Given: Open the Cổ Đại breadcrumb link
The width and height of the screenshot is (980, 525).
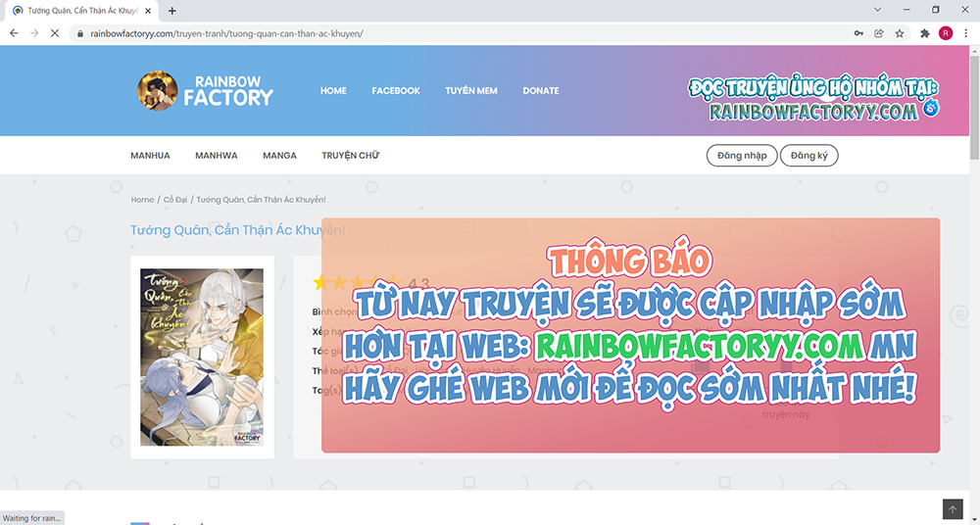Looking at the screenshot, I should tap(176, 200).
